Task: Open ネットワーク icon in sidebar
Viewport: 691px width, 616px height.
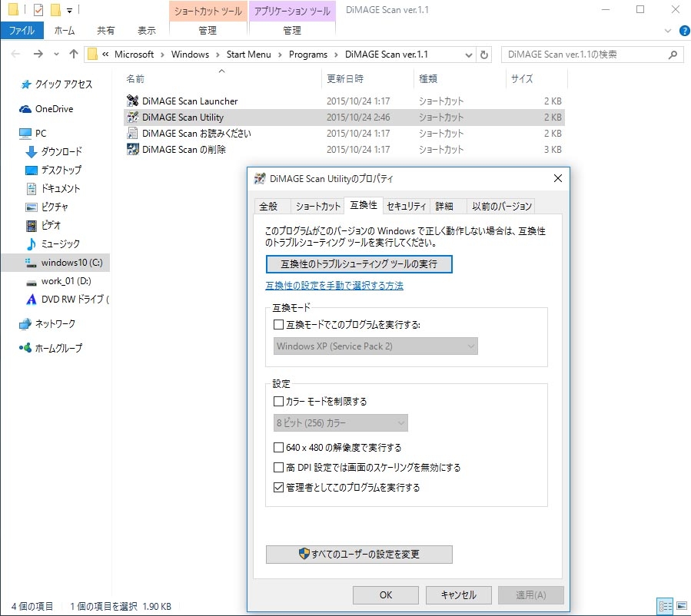Action: click(25, 324)
